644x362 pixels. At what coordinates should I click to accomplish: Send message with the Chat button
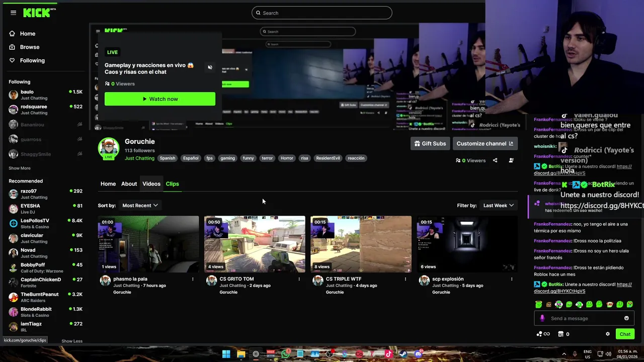coord(625,334)
